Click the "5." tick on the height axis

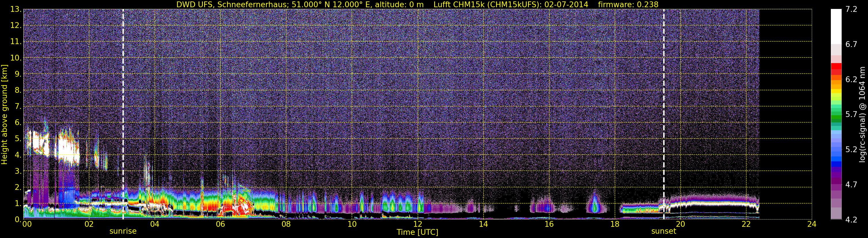18,139
